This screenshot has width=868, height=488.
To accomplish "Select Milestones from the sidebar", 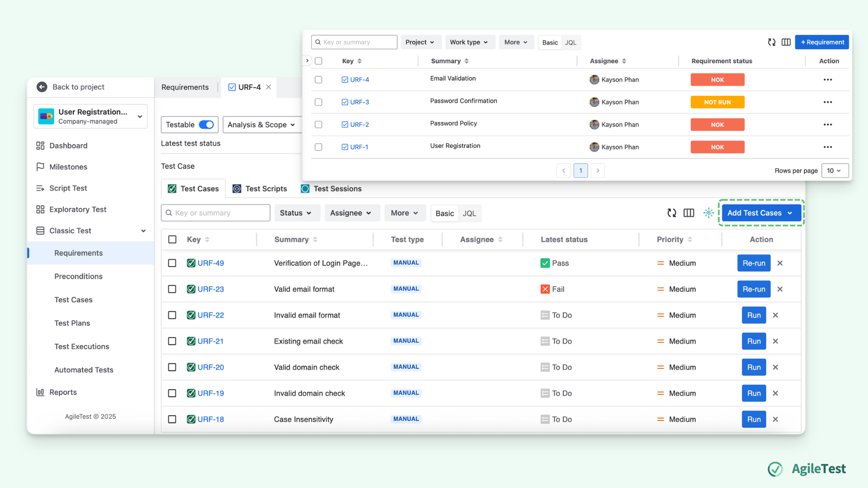I will [x=68, y=167].
